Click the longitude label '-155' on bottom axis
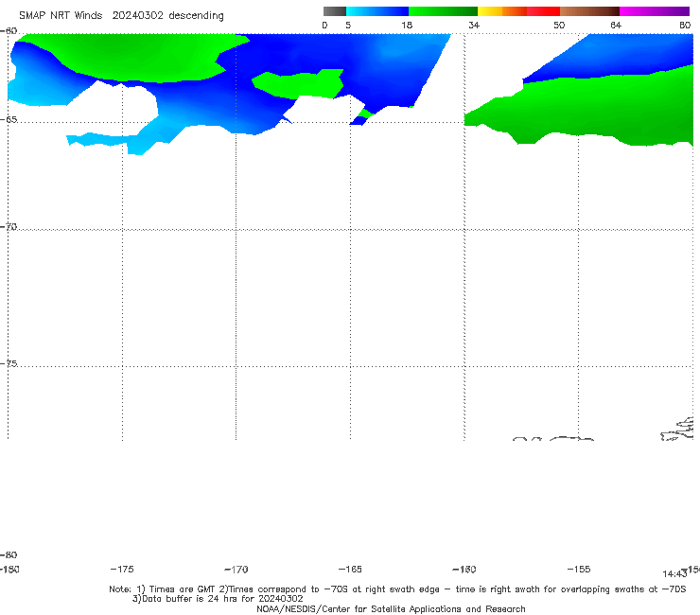700x615 pixels. [x=579, y=569]
